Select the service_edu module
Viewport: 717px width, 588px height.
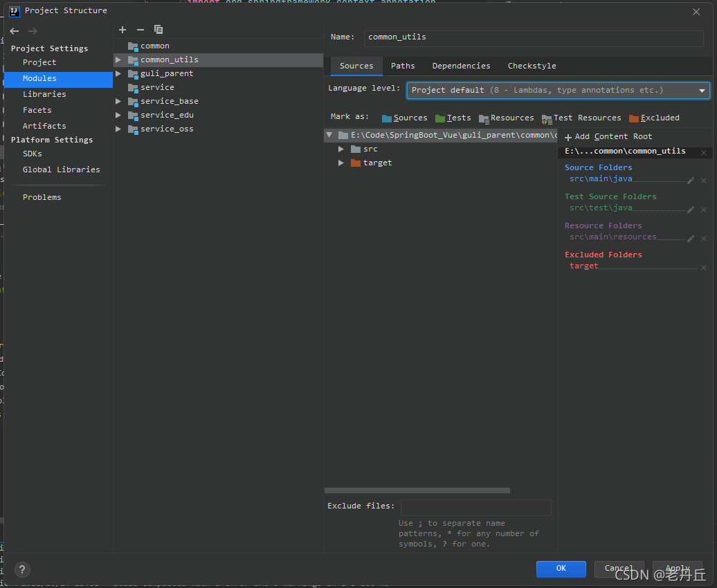pyautogui.click(x=218, y=116)
